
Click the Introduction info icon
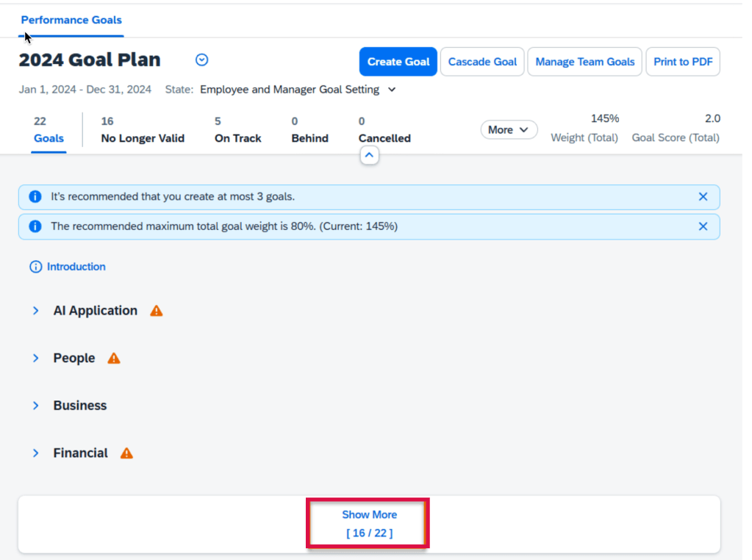(x=35, y=267)
